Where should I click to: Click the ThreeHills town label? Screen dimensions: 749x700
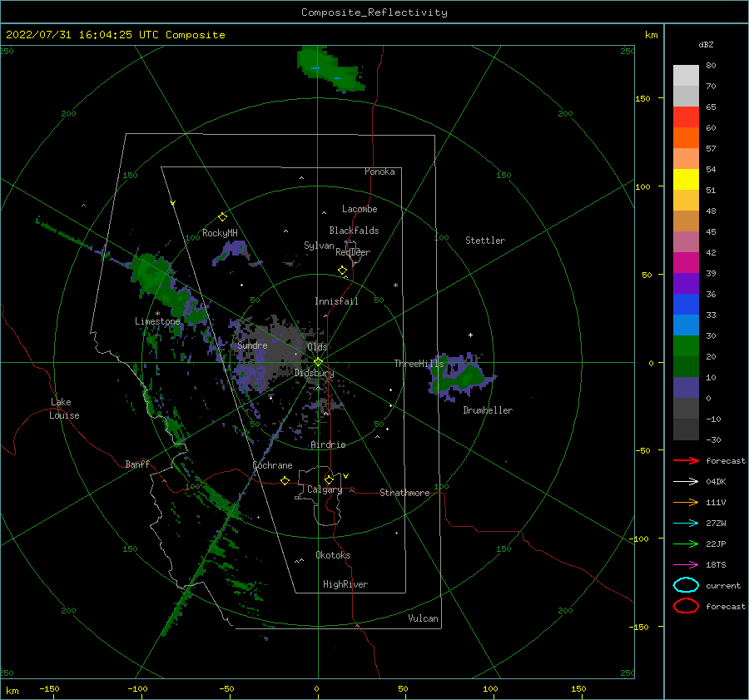click(419, 364)
